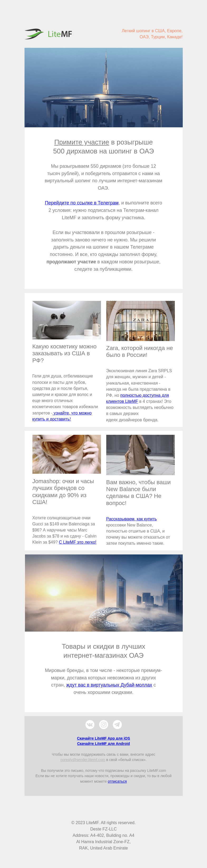Click the LiteMF logo
Viewport: 207px width, 868px height.
tap(48, 34)
